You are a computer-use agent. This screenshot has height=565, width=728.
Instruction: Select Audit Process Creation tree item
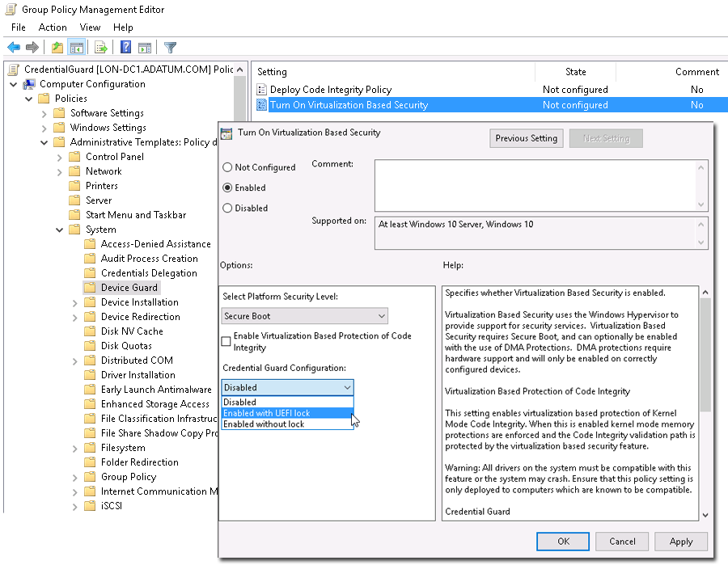click(x=150, y=259)
